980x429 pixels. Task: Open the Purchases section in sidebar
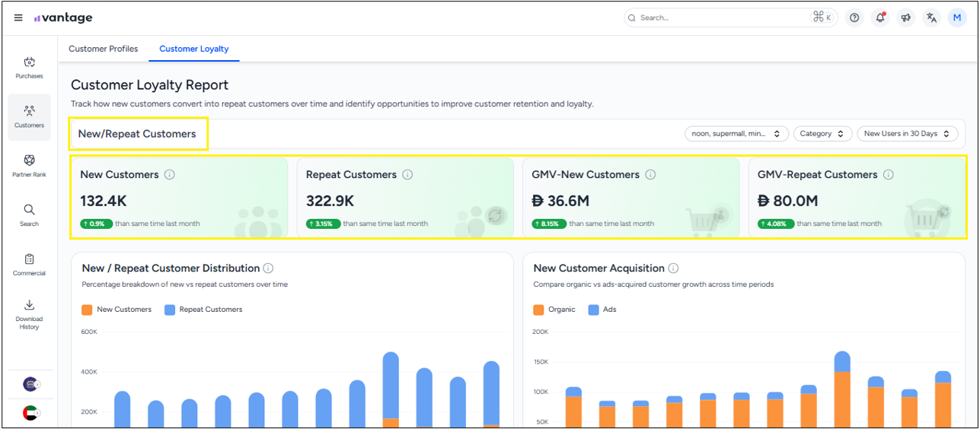click(29, 68)
